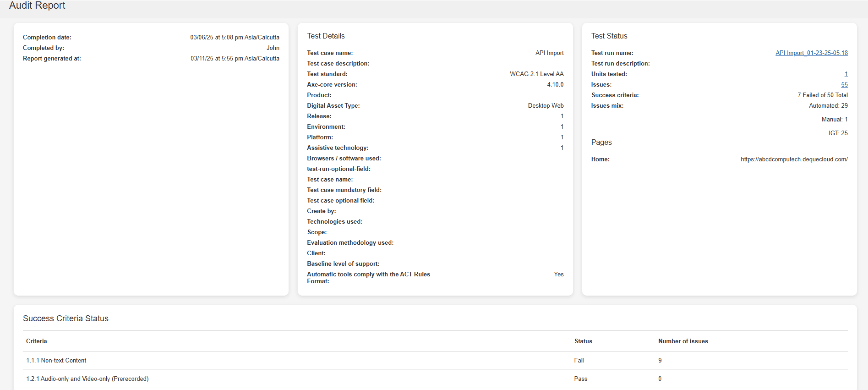Click the Completed by name John
The height and width of the screenshot is (390, 868).
273,48
